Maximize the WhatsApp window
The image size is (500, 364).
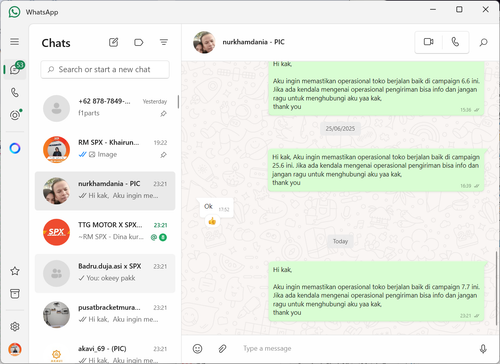(459, 9)
